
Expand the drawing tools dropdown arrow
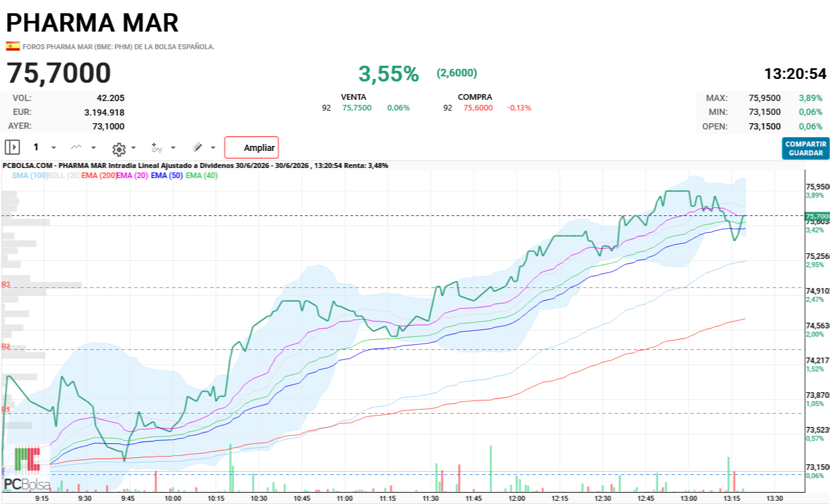213,148
